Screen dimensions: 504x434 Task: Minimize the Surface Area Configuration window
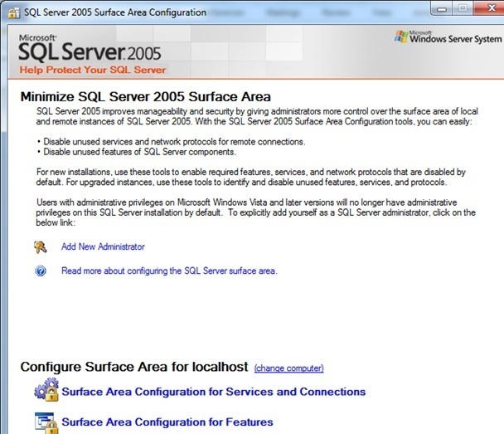pyautogui.click(x=442, y=9)
